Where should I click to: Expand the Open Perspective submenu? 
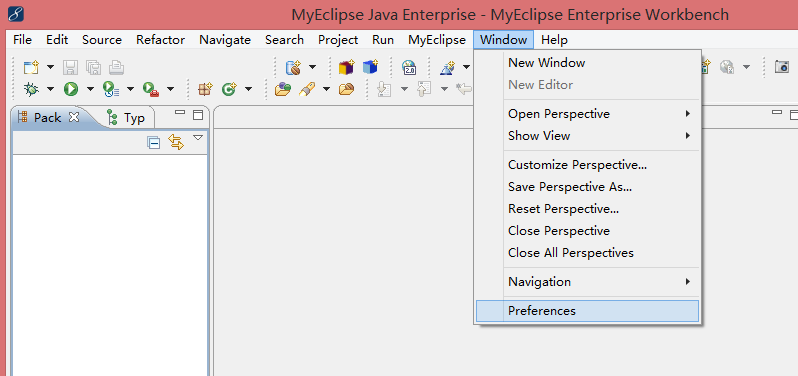[x=588, y=114]
